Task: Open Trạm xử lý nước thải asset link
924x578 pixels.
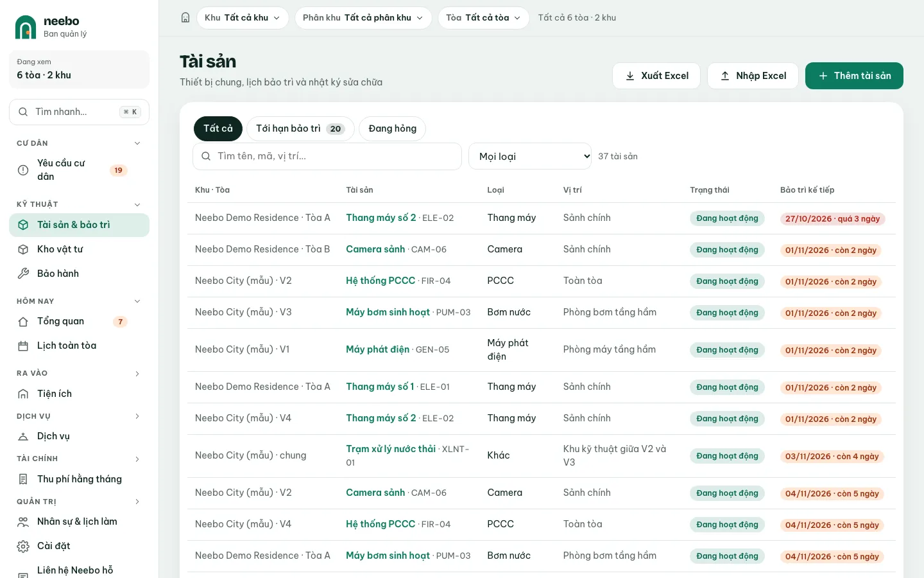Action: click(x=391, y=449)
